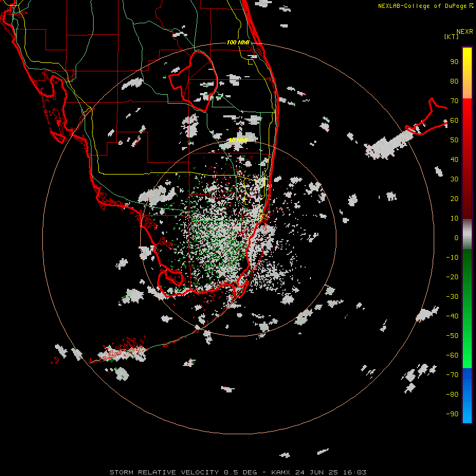Click the 10 value on velocity scale

pos(454,218)
